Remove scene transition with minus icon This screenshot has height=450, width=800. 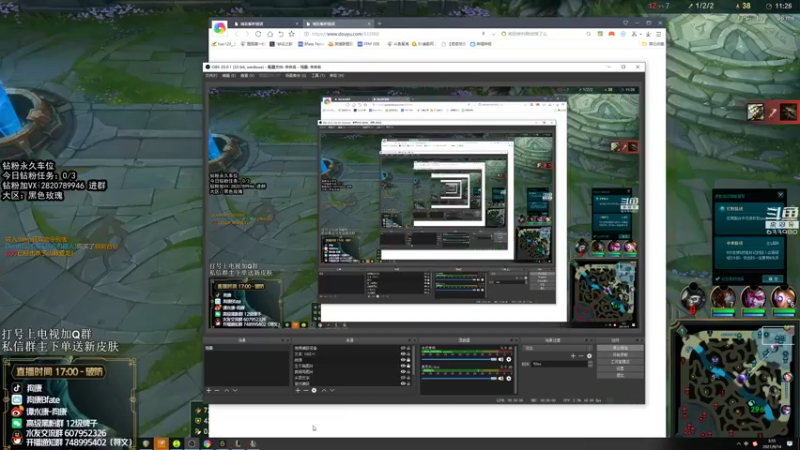pyautogui.click(x=581, y=356)
